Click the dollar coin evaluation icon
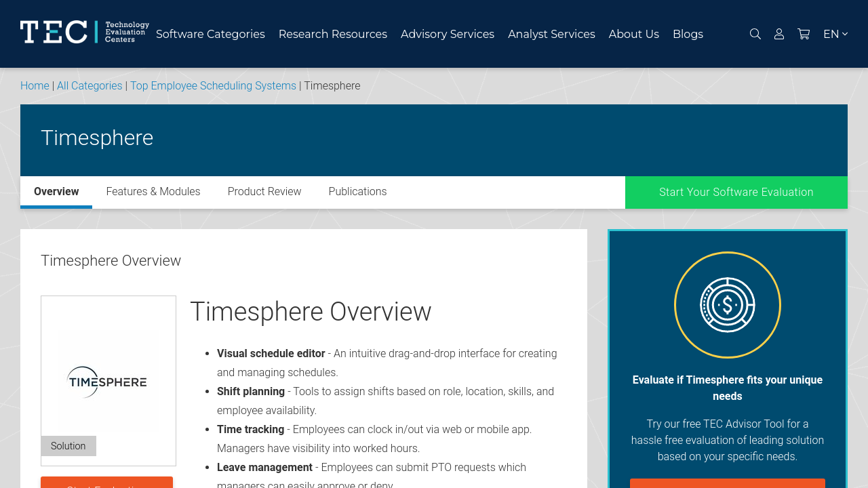 (728, 305)
